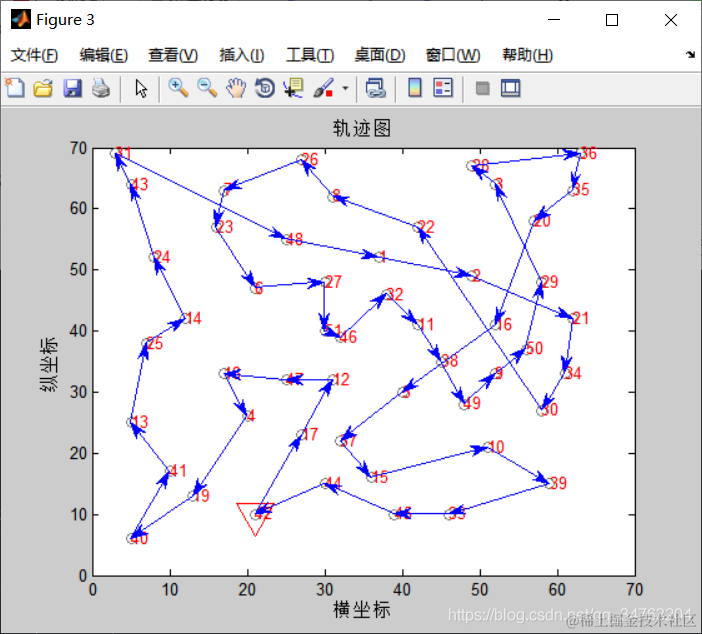Open a file with the folder icon
Screen dimensions: 702x634
tap(43, 88)
